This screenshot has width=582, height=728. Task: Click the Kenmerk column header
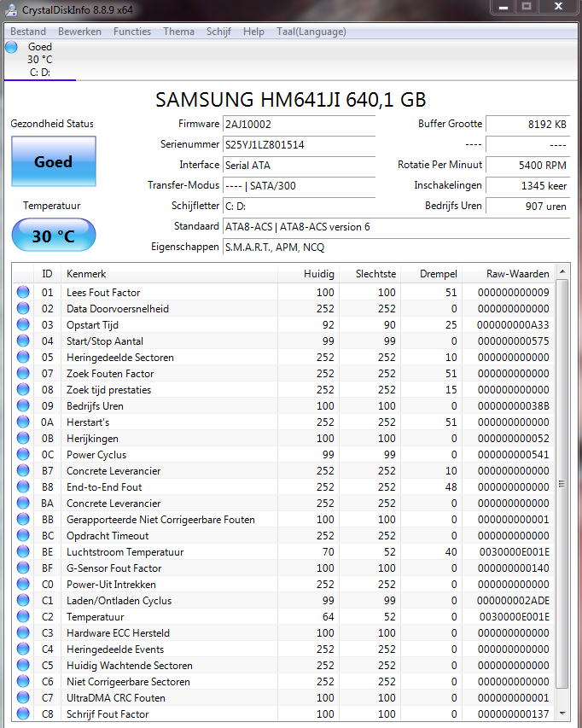click(x=170, y=274)
